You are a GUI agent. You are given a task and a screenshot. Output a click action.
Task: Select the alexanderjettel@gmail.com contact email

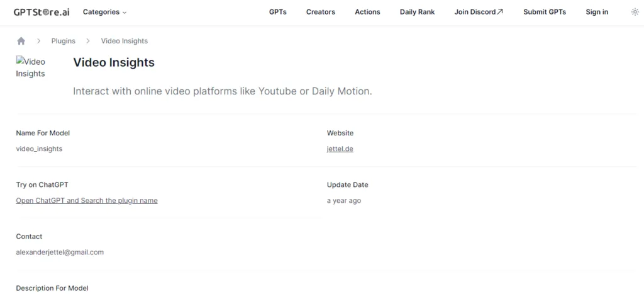(x=60, y=252)
